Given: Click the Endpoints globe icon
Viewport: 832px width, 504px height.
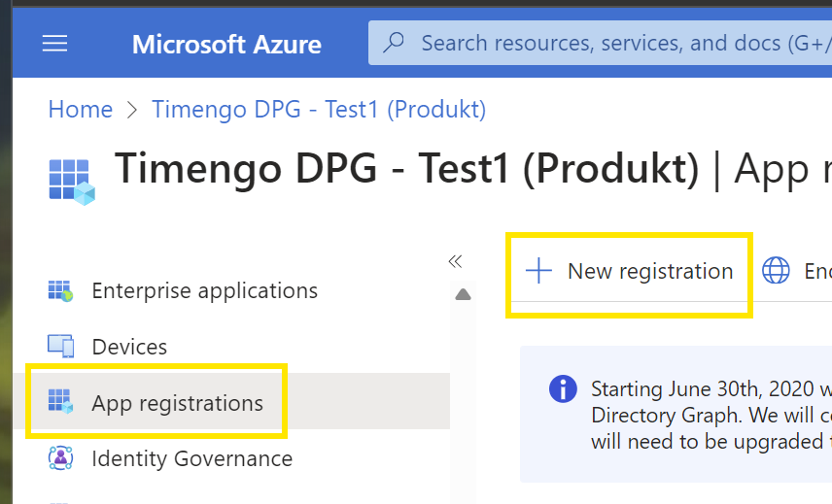Looking at the screenshot, I should [x=776, y=271].
